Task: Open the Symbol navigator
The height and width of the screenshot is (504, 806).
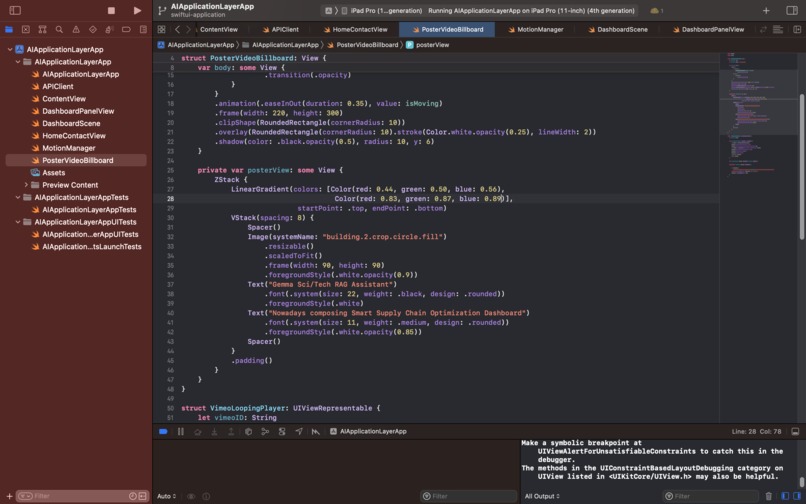Action: pyautogui.click(x=43, y=29)
